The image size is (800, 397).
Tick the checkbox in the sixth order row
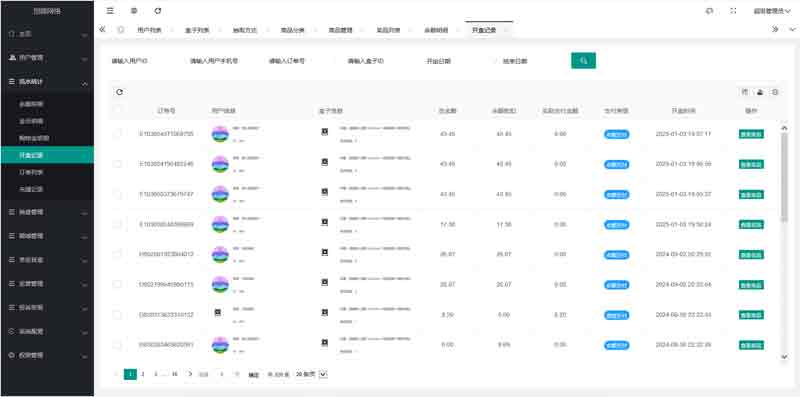pyautogui.click(x=118, y=284)
